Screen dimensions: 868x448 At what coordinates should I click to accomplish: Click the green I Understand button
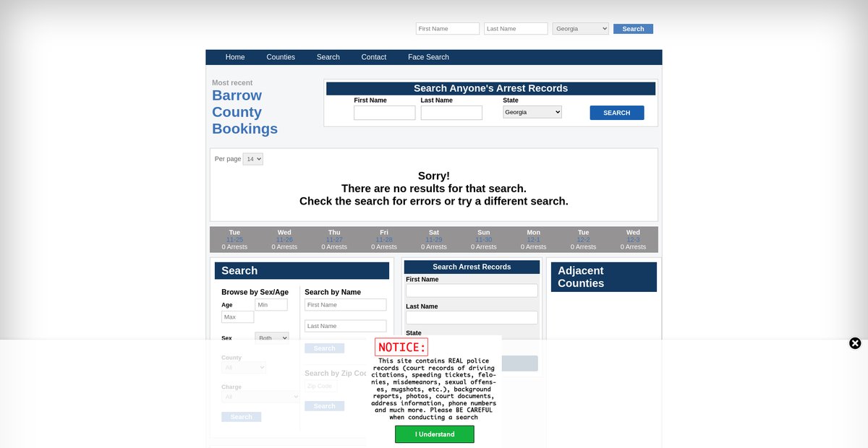click(434, 434)
